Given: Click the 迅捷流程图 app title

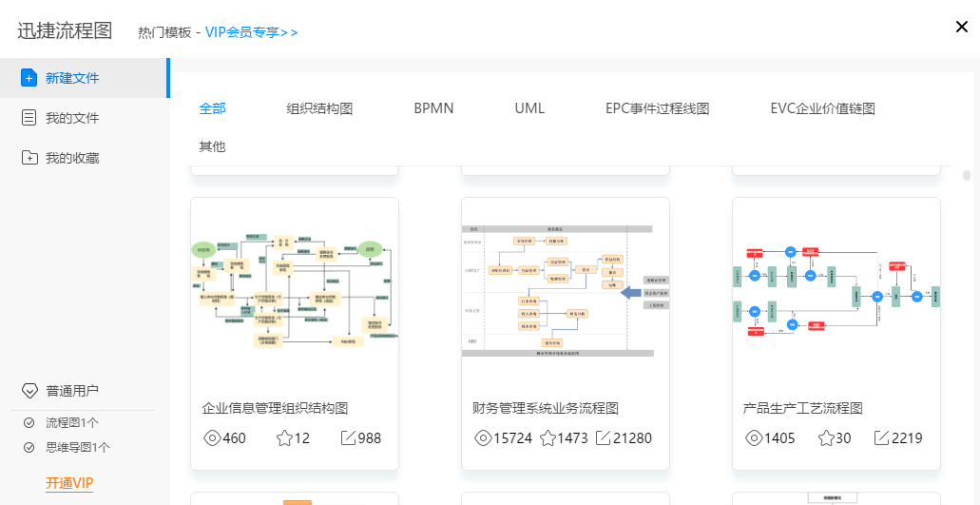Looking at the screenshot, I should [65, 30].
